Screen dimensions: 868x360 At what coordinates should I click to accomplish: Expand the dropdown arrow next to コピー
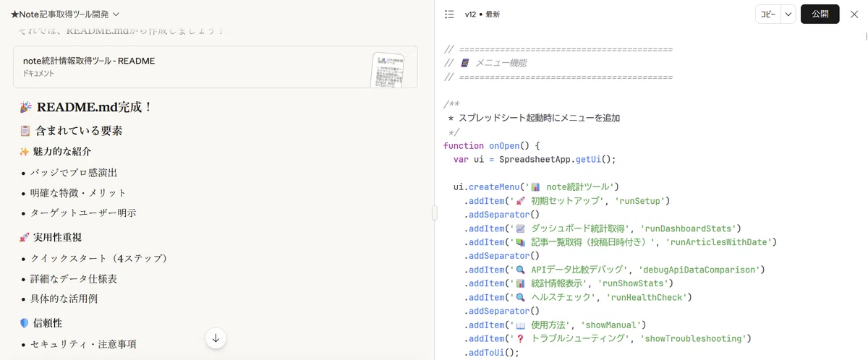click(x=788, y=14)
